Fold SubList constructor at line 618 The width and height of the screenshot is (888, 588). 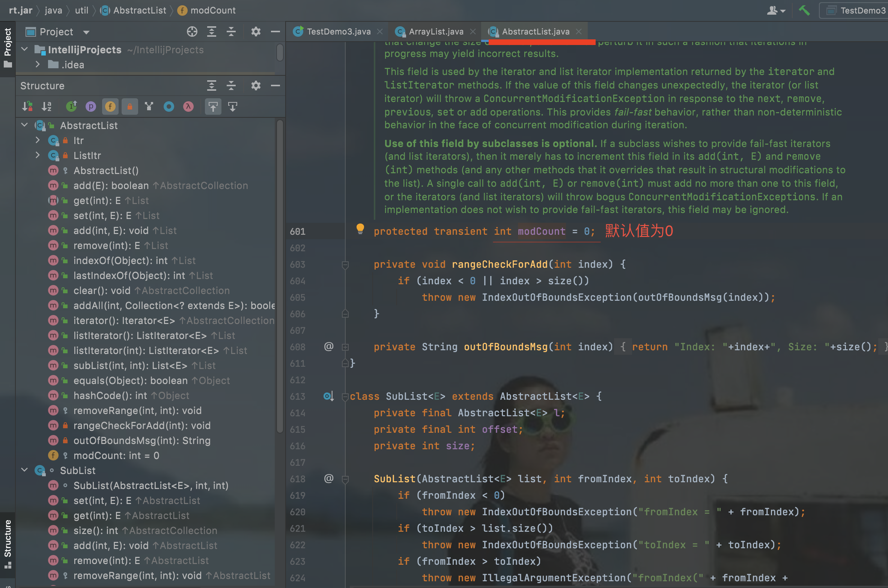[345, 479]
